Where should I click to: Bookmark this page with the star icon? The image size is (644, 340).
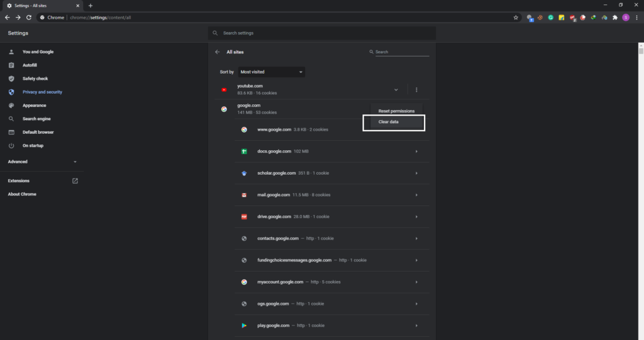tap(516, 18)
